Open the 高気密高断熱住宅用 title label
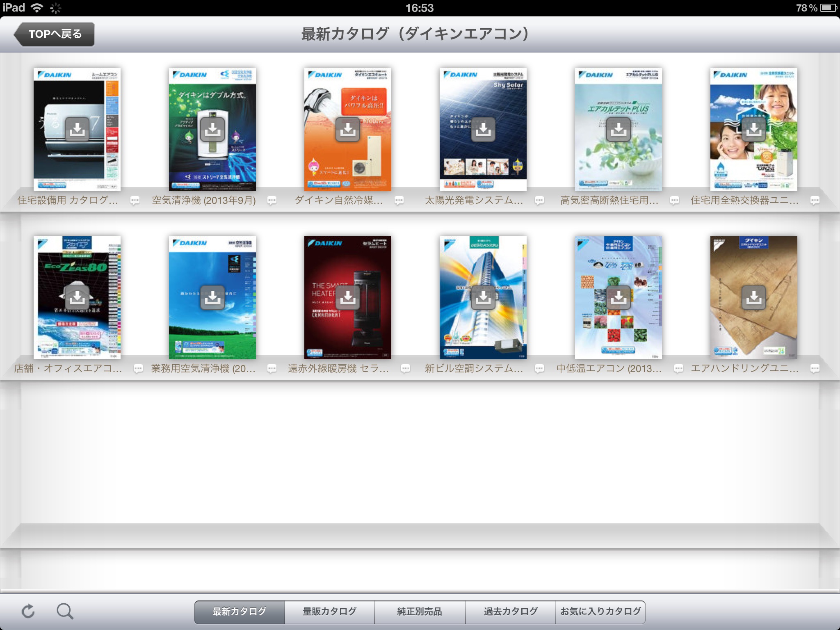This screenshot has height=630, width=840. 609,200
